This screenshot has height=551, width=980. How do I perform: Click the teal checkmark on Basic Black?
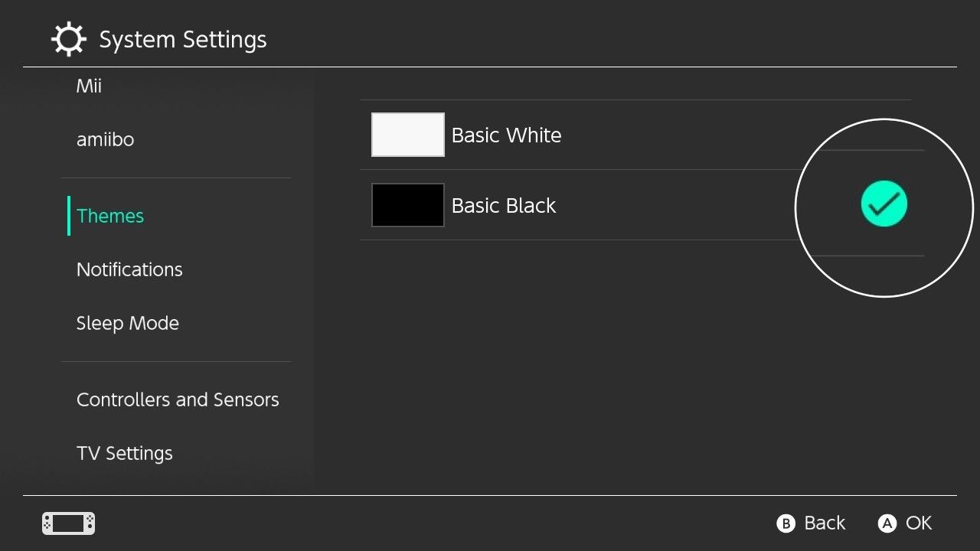[884, 204]
